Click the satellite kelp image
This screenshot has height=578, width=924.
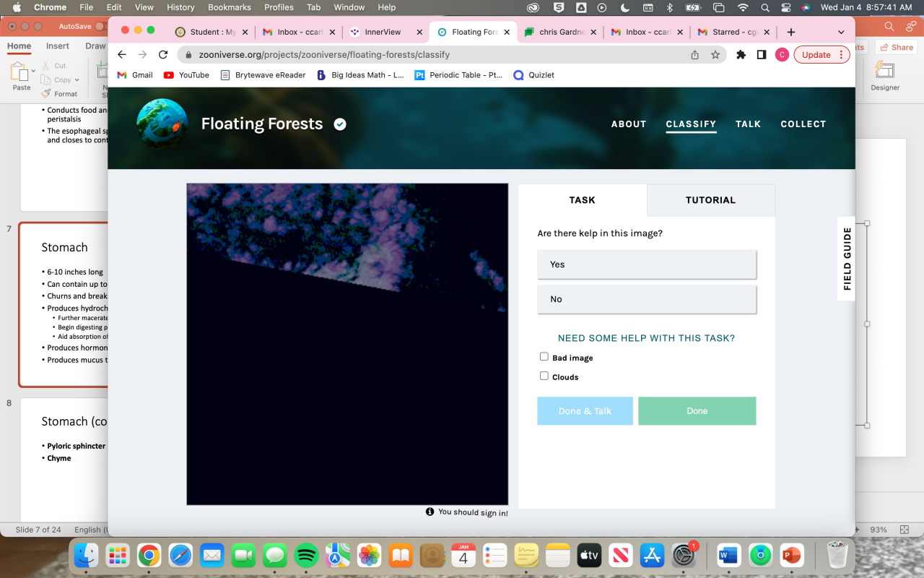point(347,344)
